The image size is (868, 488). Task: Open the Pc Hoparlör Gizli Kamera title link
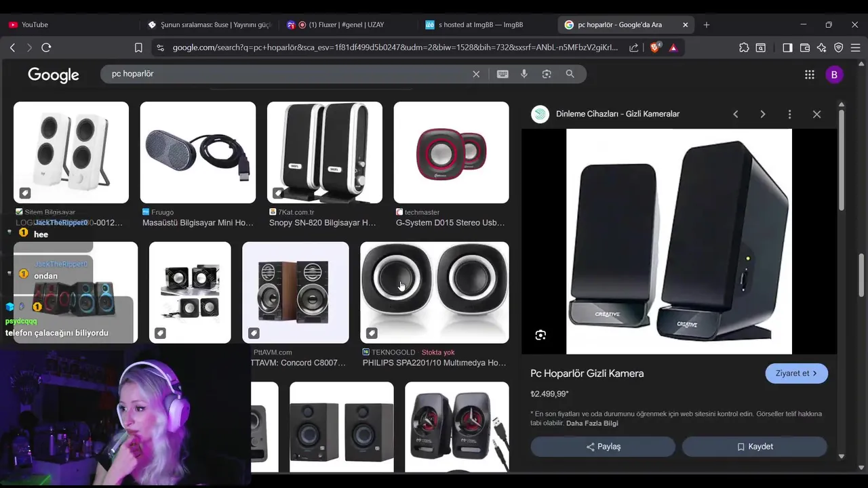point(587,373)
